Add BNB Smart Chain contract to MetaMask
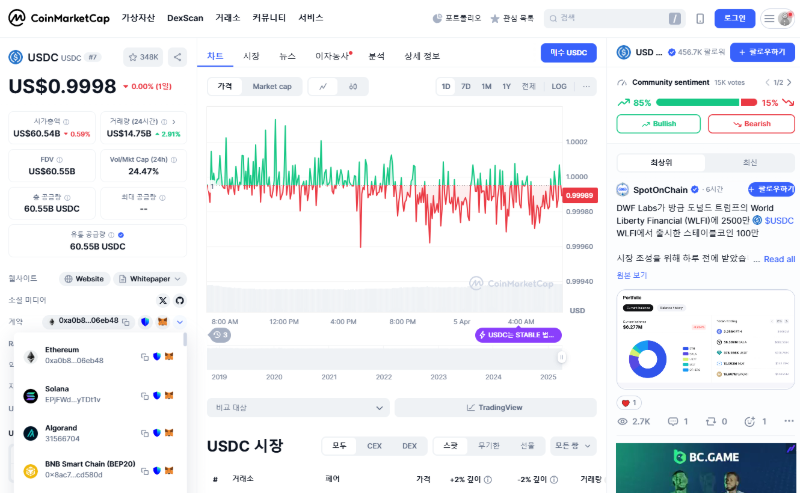The width and height of the screenshot is (800, 493). 169,470
